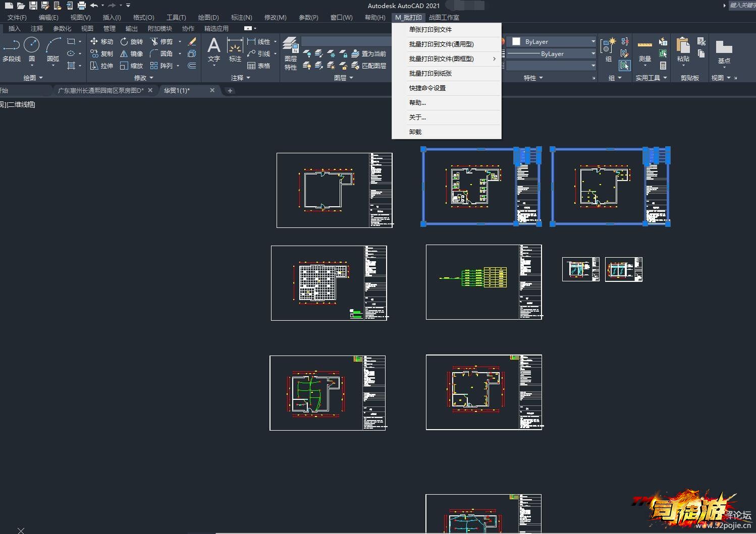Expand the Properties (特性) panel
The image size is (756, 534).
pyautogui.click(x=533, y=78)
